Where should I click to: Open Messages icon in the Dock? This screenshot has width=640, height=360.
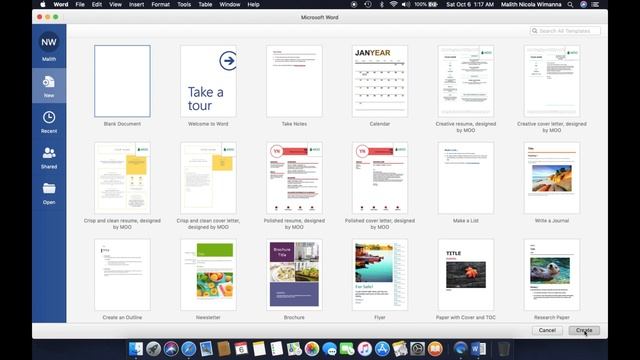[x=329, y=349]
